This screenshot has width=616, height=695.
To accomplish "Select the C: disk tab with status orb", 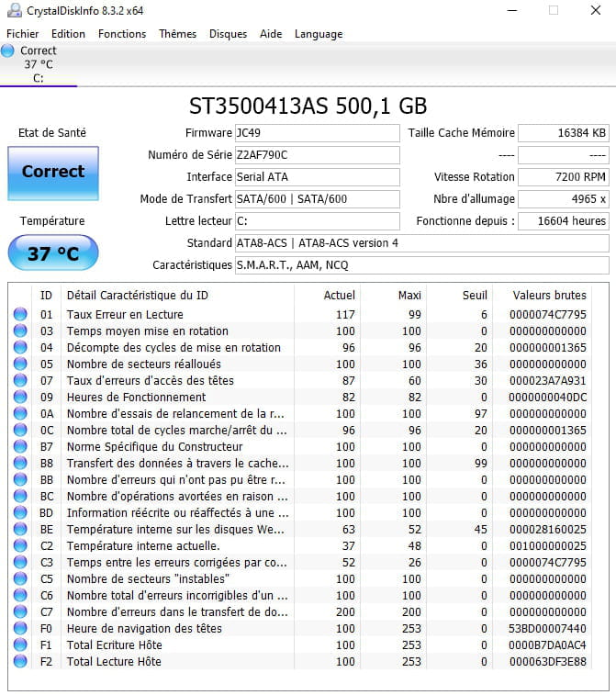I will coord(39,64).
